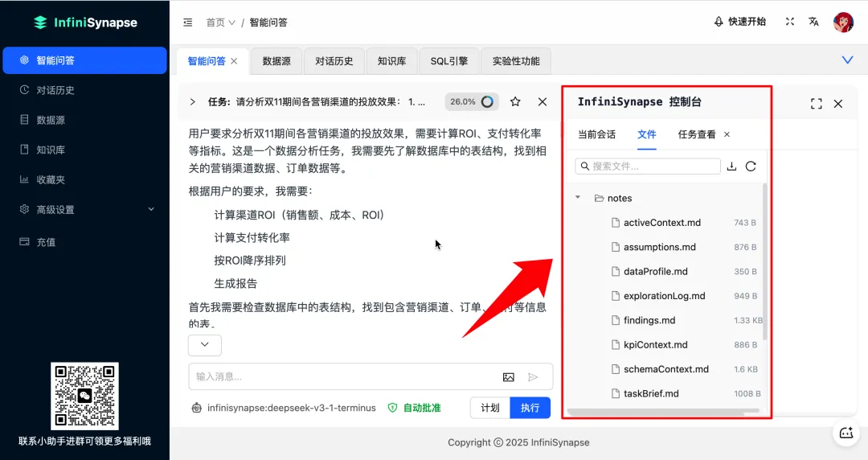Image resolution: width=868 pixels, height=460 pixels.
Task: Click the 搜索文件 search field
Action: (648, 166)
